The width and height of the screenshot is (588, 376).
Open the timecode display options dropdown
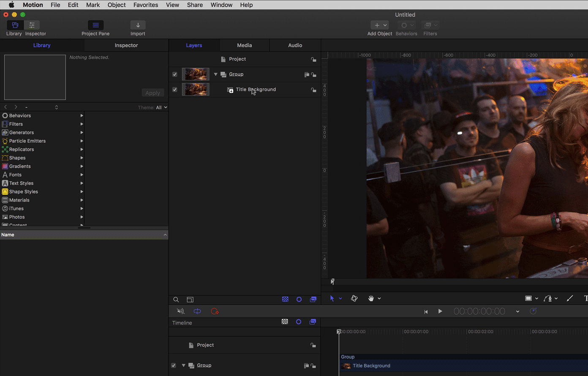517,312
